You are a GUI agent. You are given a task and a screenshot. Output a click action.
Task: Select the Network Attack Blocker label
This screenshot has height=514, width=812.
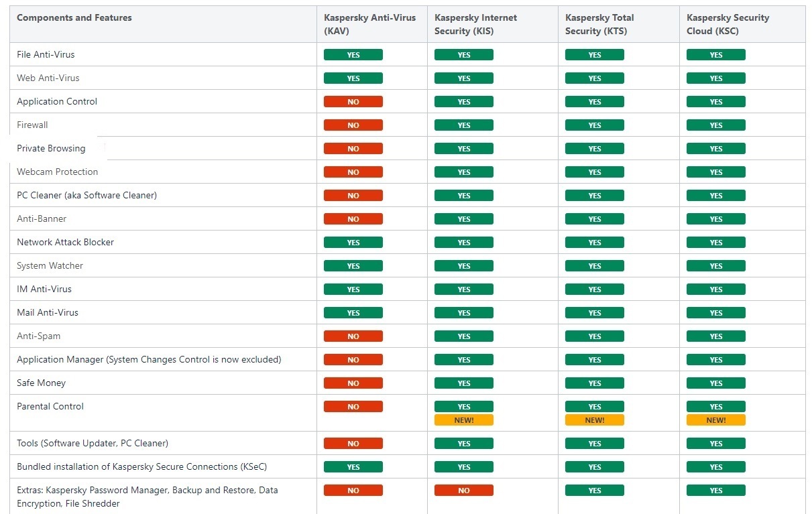[65, 242]
